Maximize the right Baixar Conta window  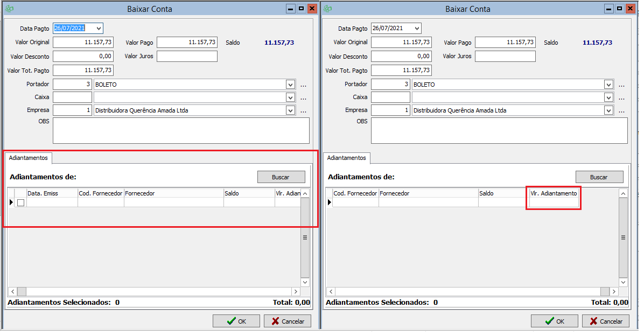pos(619,9)
